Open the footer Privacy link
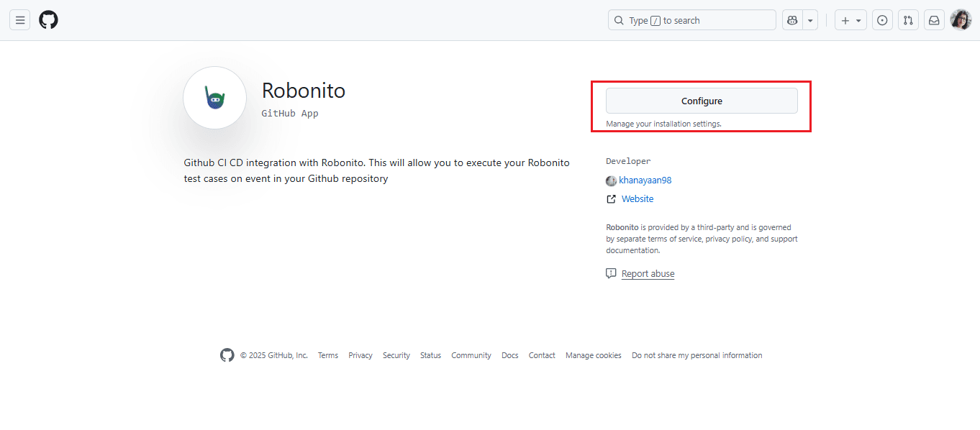 [360, 355]
